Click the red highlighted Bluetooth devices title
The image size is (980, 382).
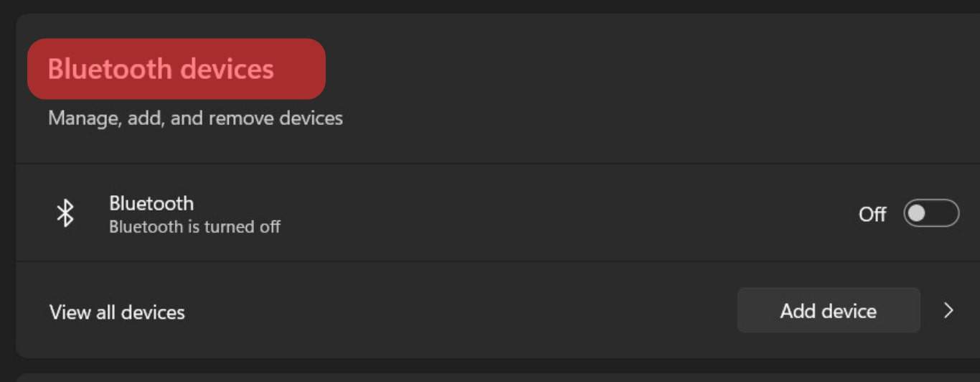coord(176,69)
